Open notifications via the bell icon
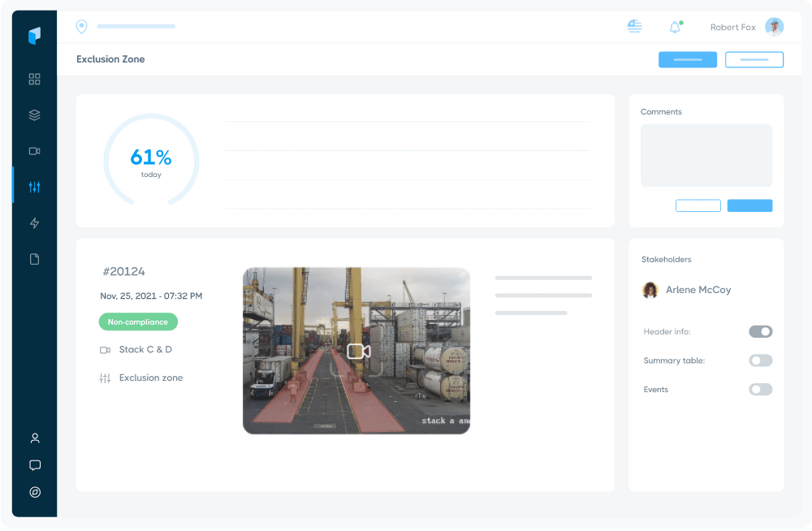812x531 pixels. (x=674, y=26)
